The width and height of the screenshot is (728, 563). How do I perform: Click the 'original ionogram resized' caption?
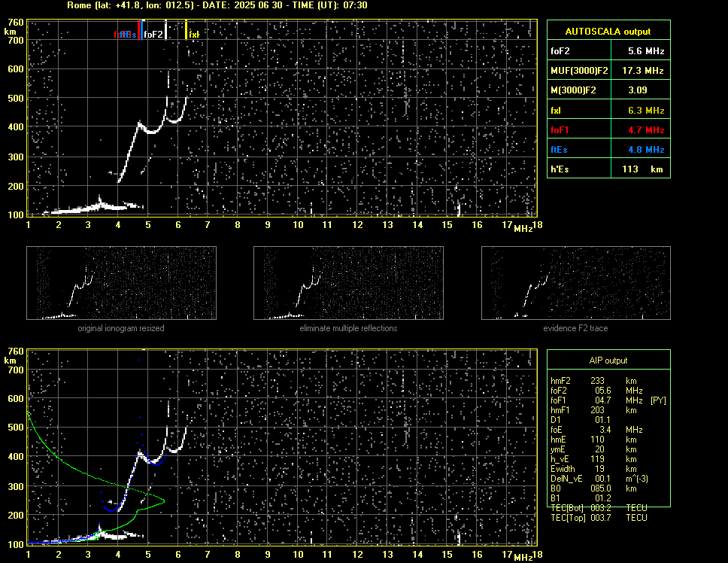[x=121, y=328]
